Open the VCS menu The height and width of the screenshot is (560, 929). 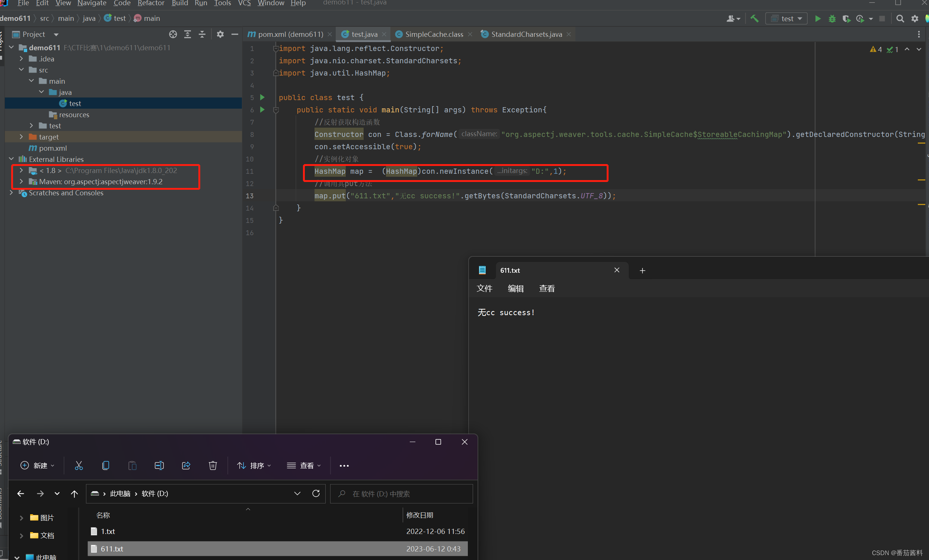244,3
